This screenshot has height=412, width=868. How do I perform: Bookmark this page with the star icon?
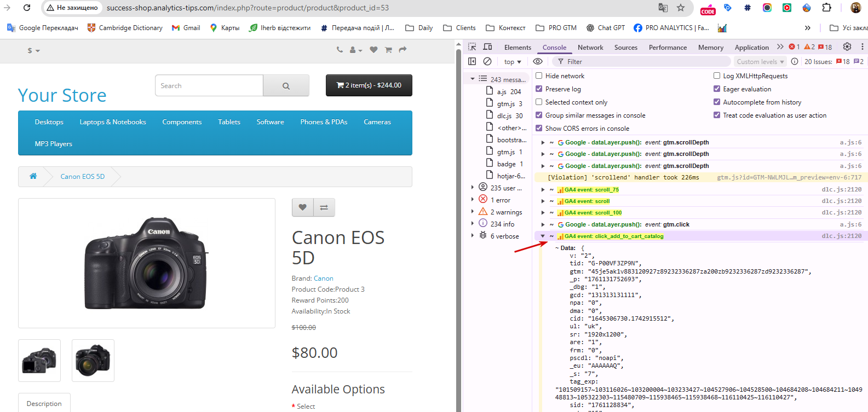tap(681, 8)
